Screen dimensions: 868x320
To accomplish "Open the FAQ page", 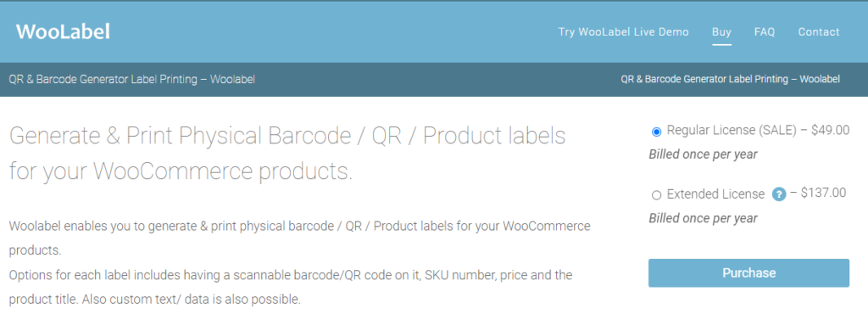I will 765,32.
